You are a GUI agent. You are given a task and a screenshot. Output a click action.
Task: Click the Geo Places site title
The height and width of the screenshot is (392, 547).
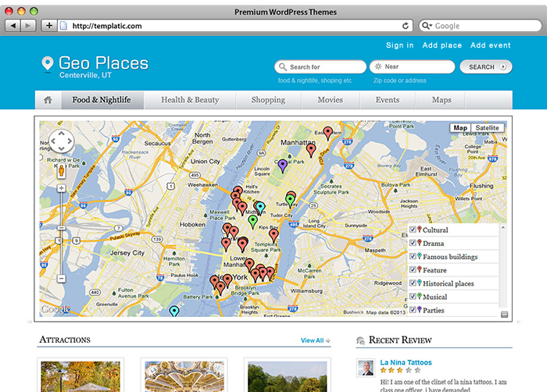(104, 63)
